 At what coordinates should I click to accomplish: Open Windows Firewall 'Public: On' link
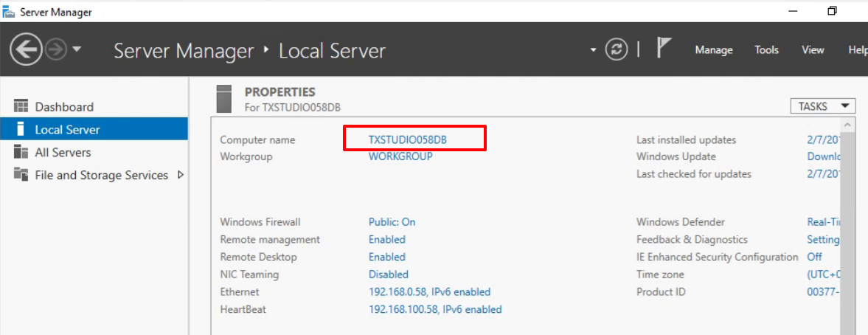(392, 222)
